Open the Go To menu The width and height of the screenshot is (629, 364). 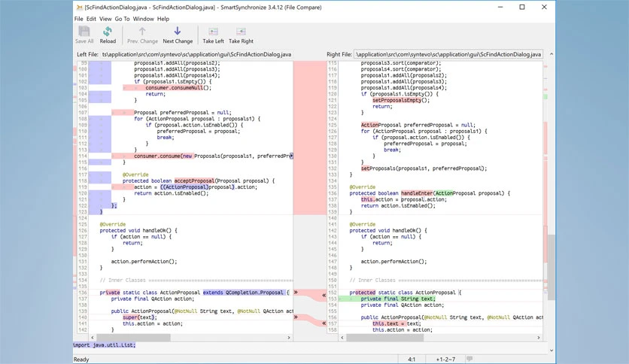pos(122,19)
